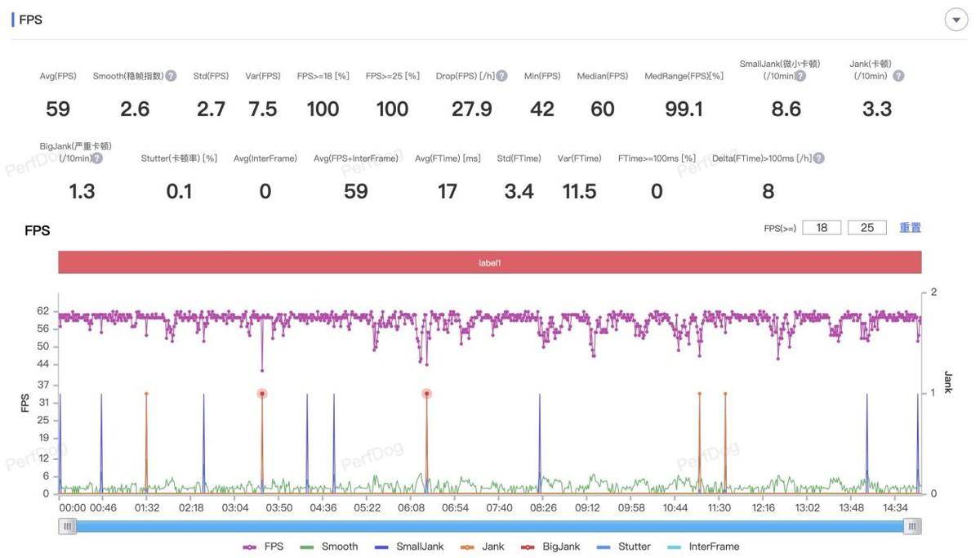Collapse the FPS panel with the arrow button
980x558 pixels.
(955, 20)
